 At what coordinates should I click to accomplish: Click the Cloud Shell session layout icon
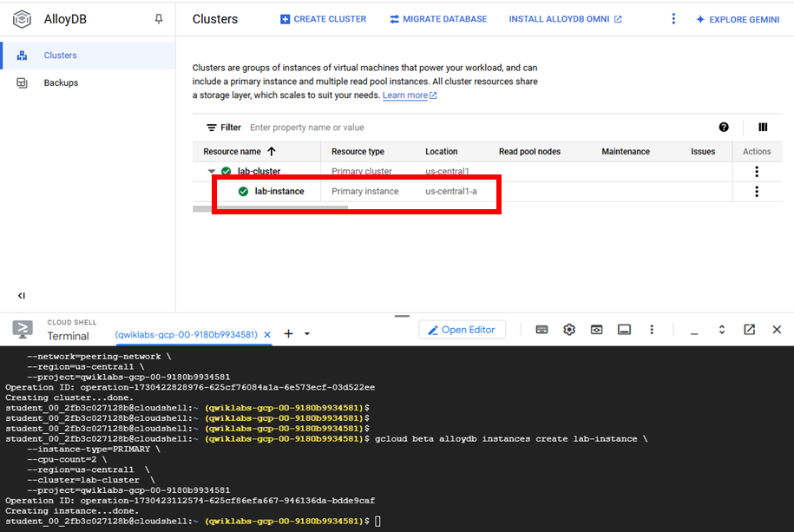(x=625, y=329)
